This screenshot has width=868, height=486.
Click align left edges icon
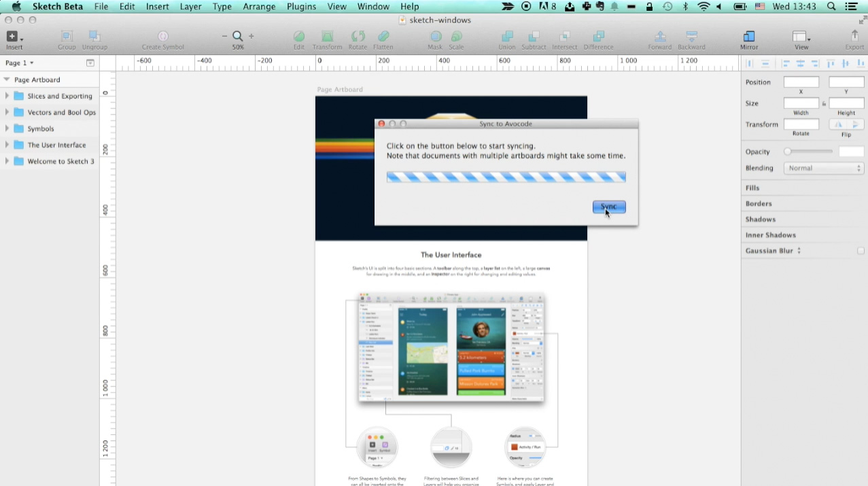tap(786, 63)
